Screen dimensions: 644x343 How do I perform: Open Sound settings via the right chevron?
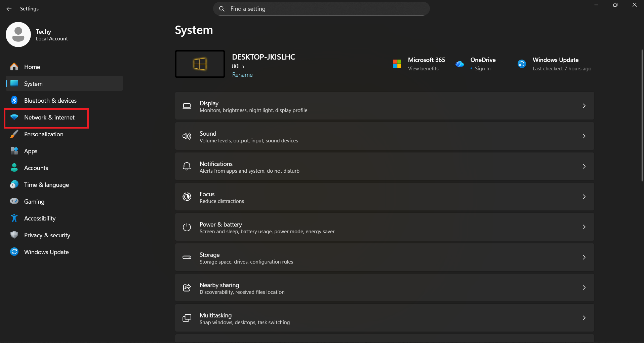[x=584, y=136]
